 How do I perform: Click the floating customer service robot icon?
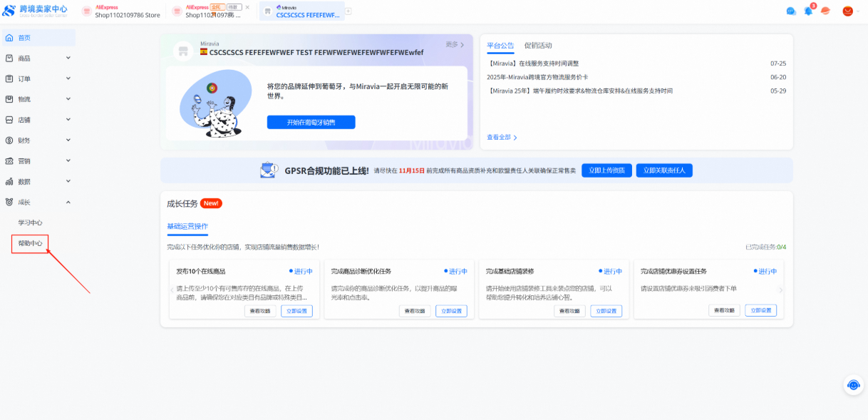tap(853, 385)
